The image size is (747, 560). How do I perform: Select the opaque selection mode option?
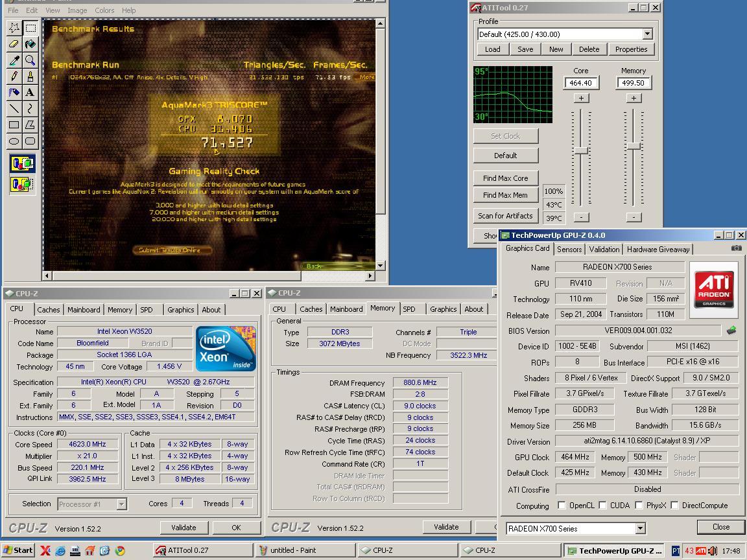click(23, 164)
